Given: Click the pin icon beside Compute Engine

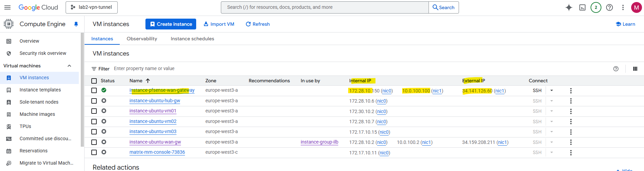Looking at the screenshot, I should 76,24.
